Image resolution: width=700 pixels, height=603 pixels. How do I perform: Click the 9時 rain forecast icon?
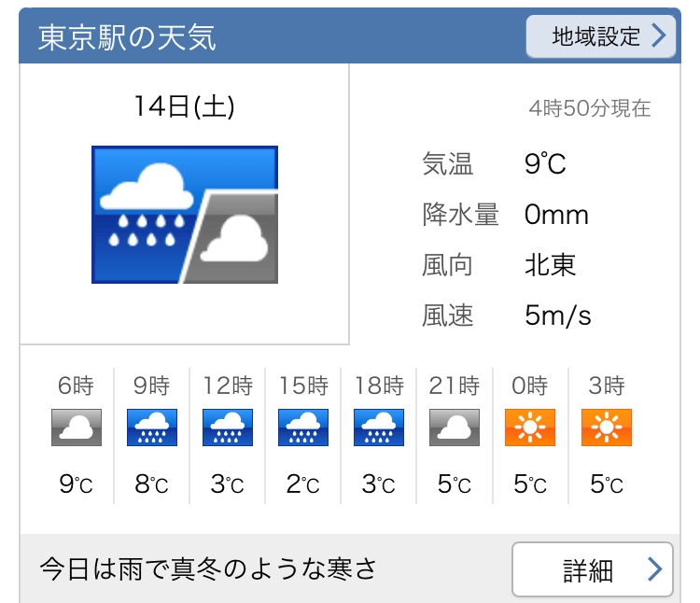[151, 428]
